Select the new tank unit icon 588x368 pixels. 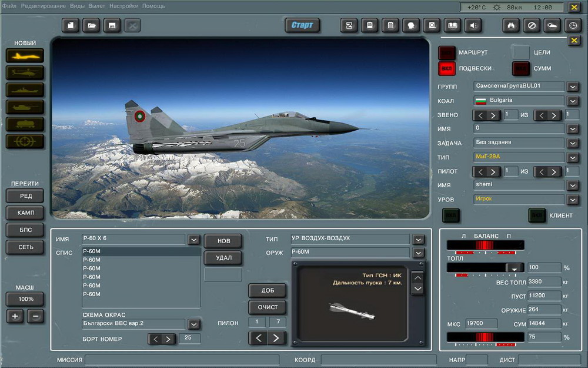point(25,107)
